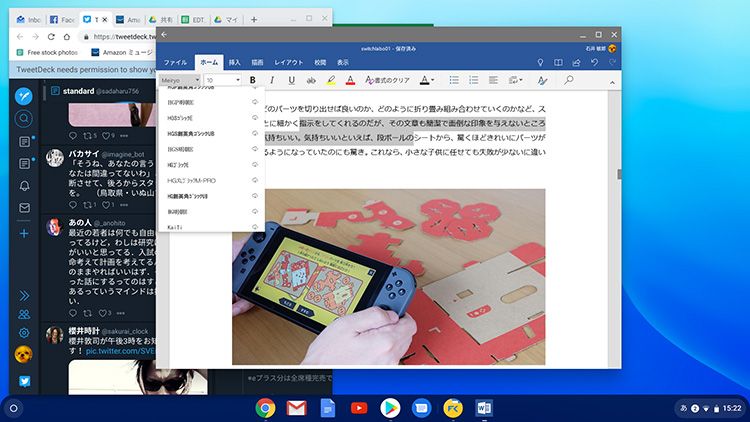Switch to the Inbox tab in Chrome

click(x=29, y=20)
